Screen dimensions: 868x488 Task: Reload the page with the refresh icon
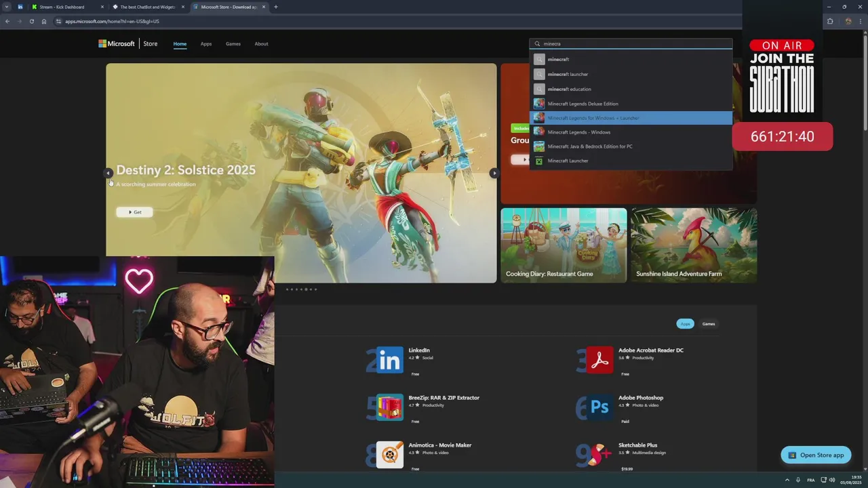[x=31, y=21]
